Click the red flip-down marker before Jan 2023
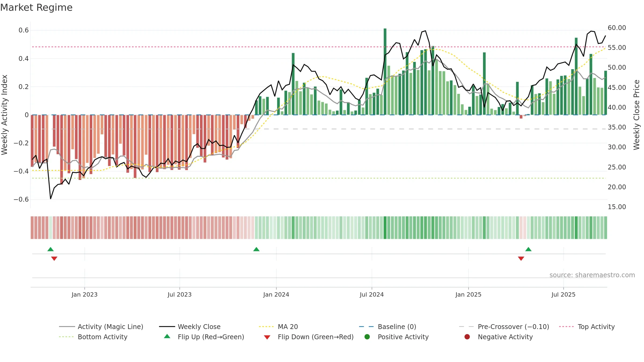This screenshot has width=644, height=362. (x=54, y=258)
